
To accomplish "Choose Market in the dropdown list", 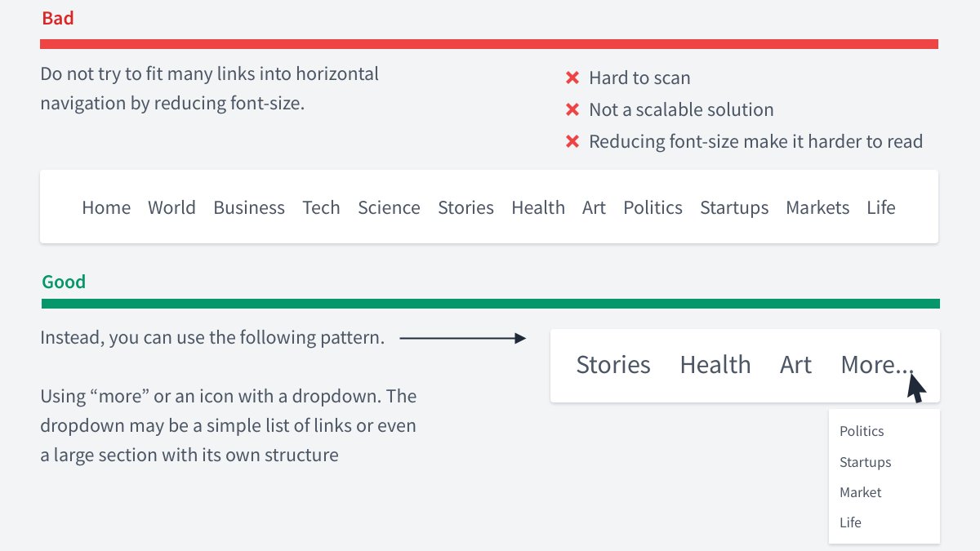I will (x=860, y=492).
